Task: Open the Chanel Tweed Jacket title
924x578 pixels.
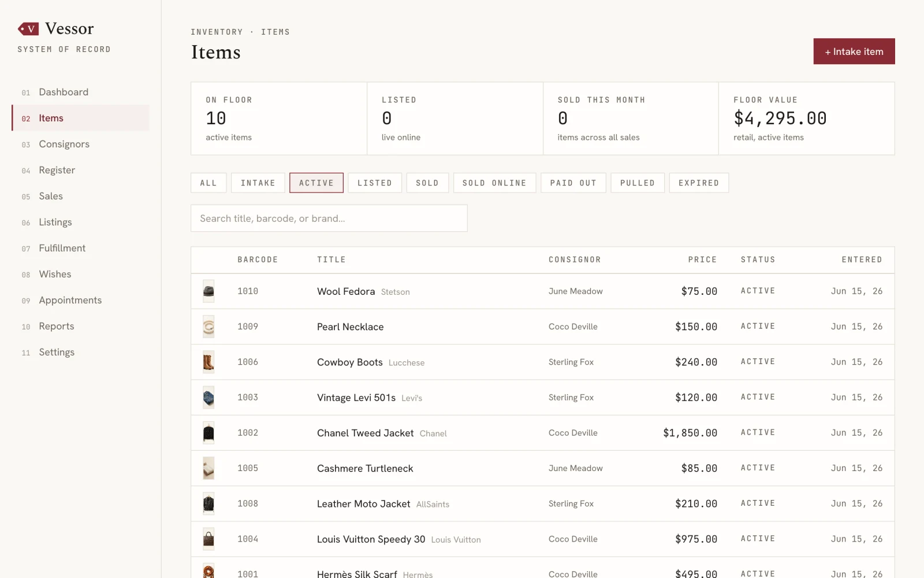Action: pos(365,433)
